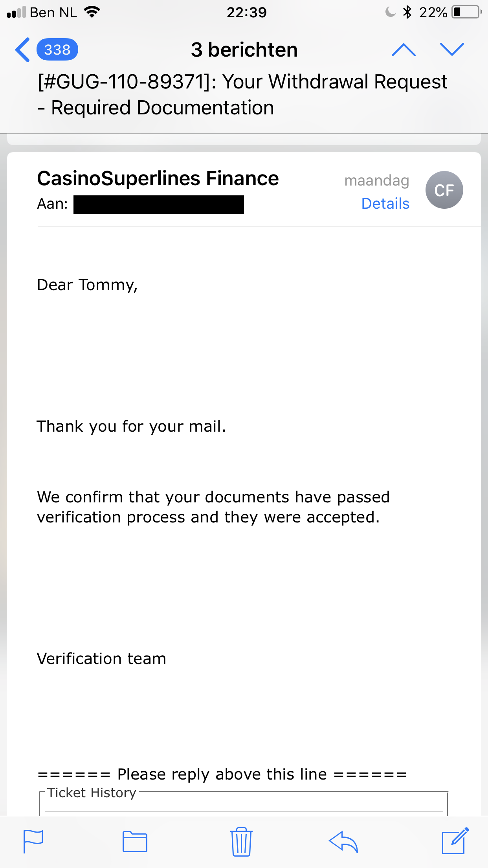Tap the back arrow to the inbox
The image size is (488, 868).
pos(22,50)
